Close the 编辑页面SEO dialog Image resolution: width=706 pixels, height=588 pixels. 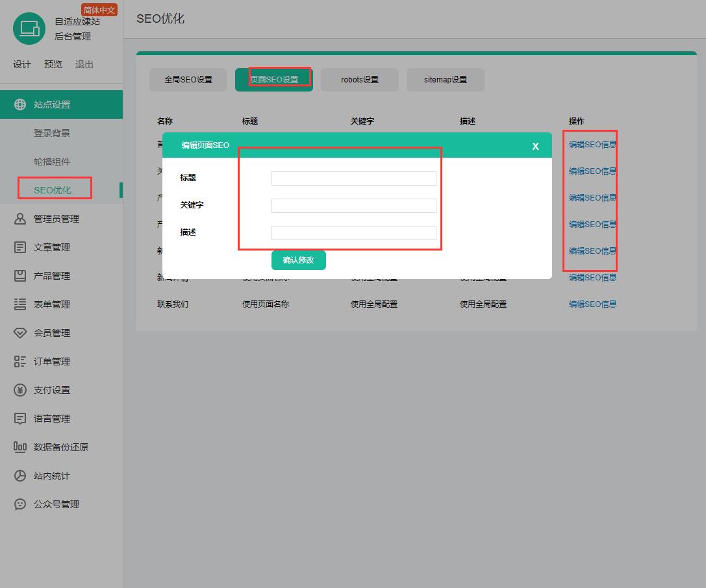(535, 146)
